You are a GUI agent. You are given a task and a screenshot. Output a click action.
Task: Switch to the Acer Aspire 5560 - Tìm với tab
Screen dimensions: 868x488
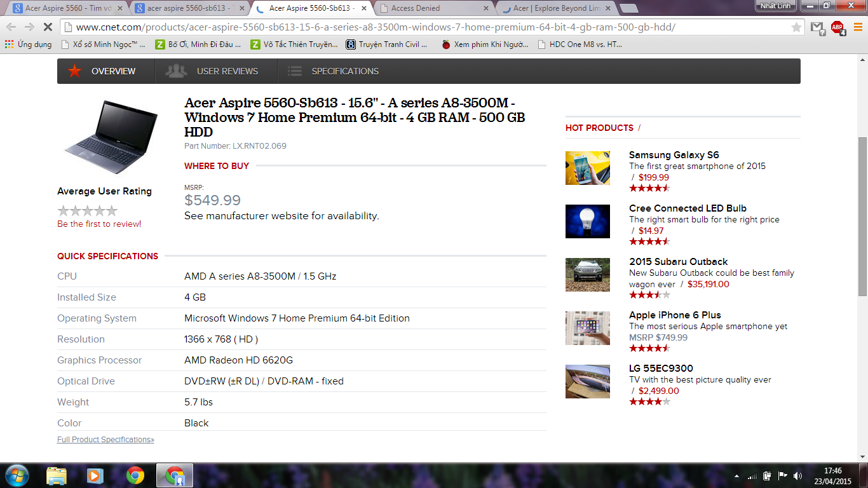click(67, 8)
